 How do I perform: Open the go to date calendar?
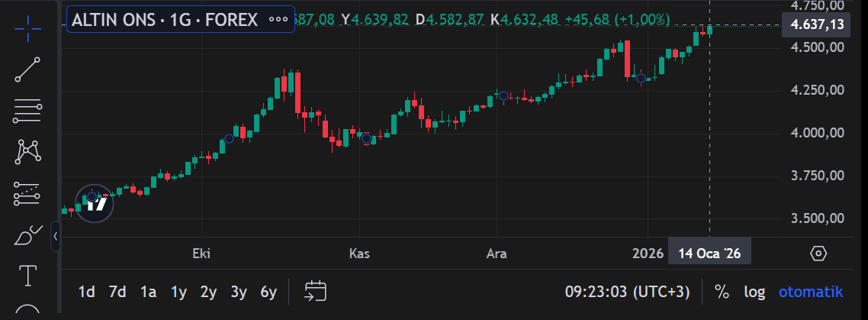[x=315, y=291]
